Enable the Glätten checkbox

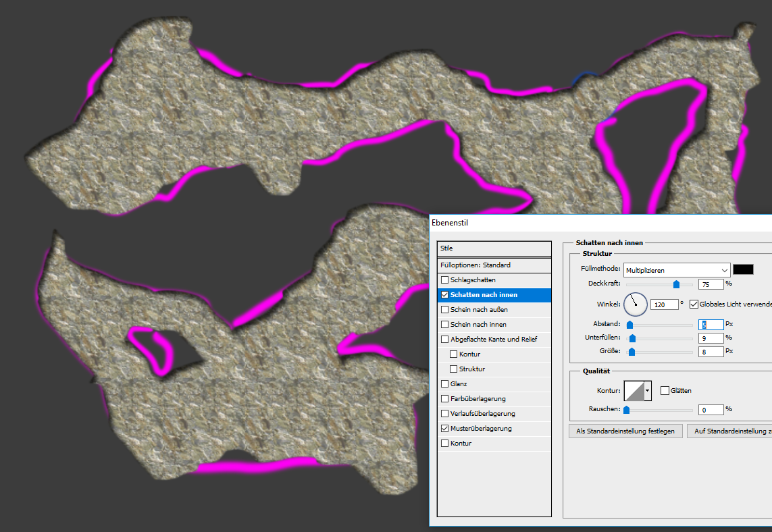pyautogui.click(x=665, y=390)
